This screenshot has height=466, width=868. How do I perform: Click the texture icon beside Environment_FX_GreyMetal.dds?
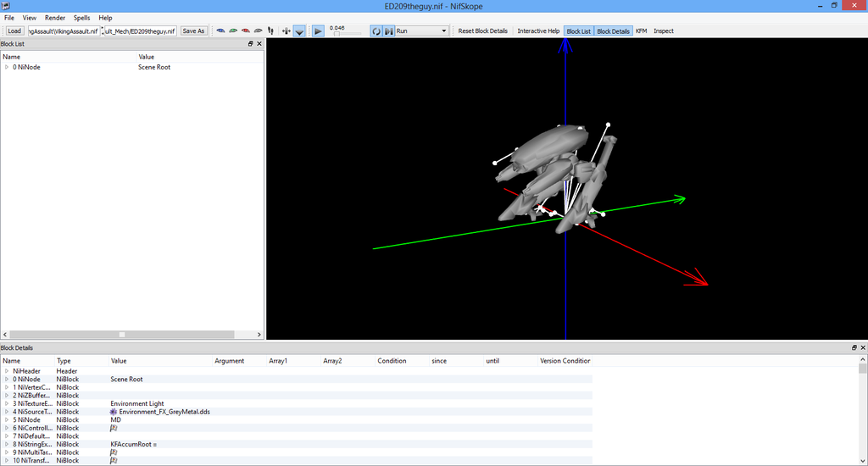pyautogui.click(x=114, y=412)
